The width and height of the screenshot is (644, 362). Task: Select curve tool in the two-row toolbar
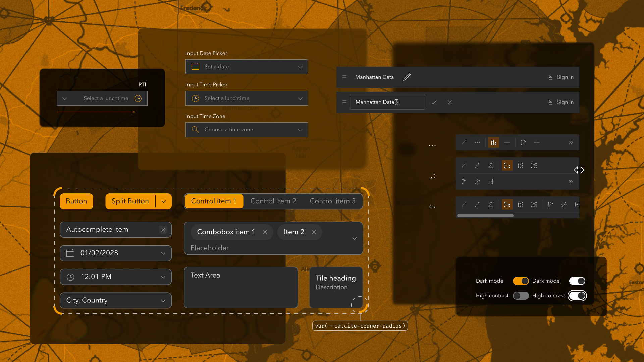coord(477,165)
